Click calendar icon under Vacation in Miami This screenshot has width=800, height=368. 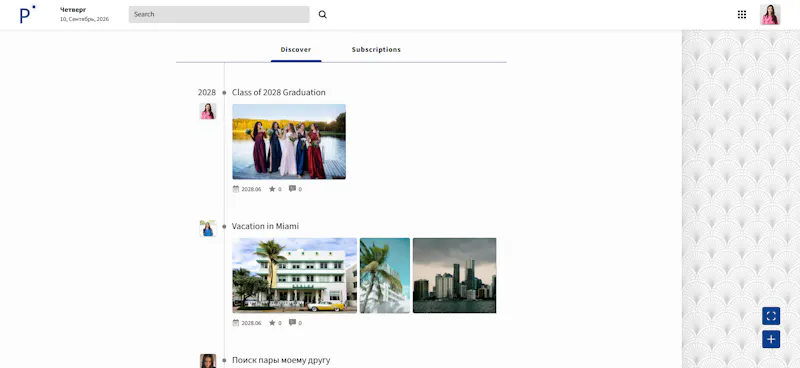pyautogui.click(x=236, y=323)
